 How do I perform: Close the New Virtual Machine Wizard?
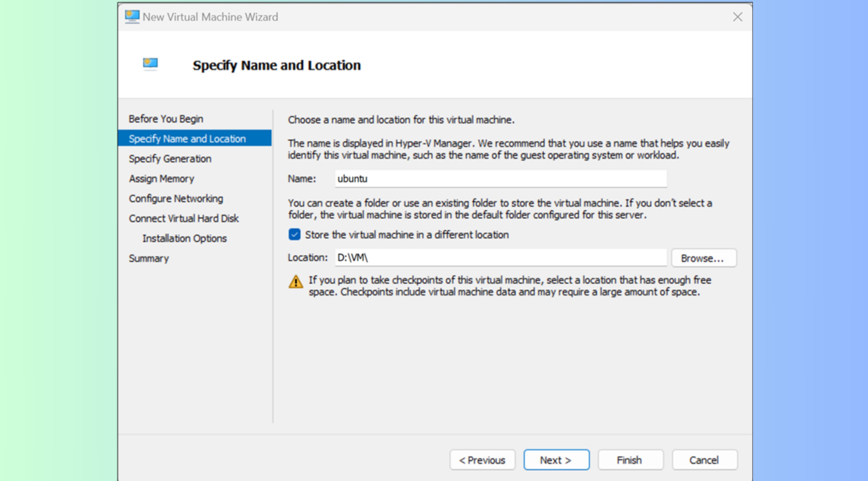(737, 17)
